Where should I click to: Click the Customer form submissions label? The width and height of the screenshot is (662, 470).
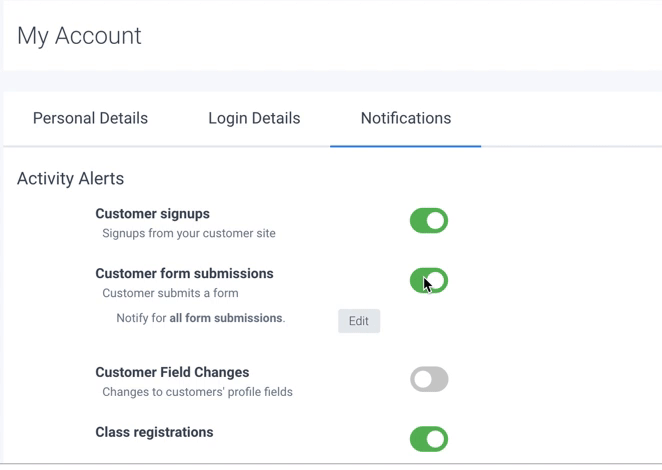(x=184, y=273)
